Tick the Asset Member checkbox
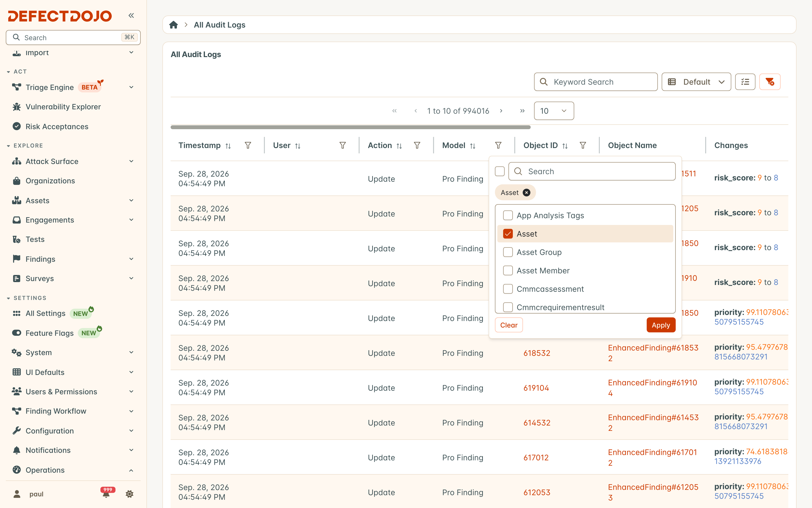 [x=508, y=270]
